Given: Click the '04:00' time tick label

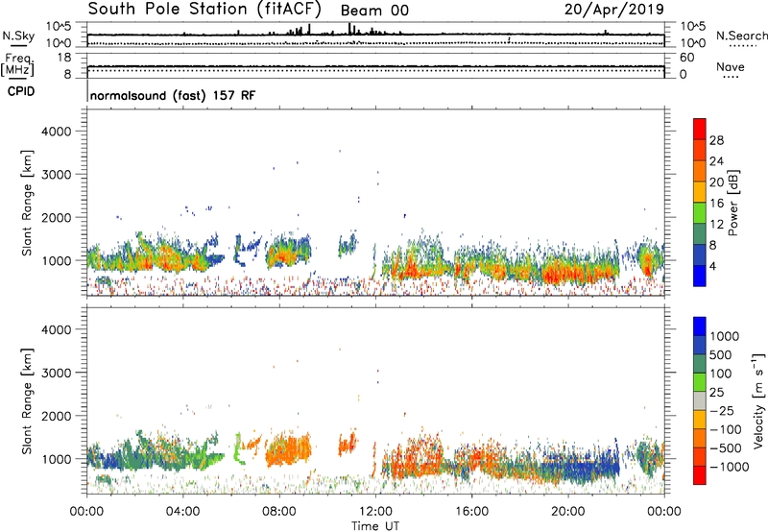Looking at the screenshot, I should 182,512.
